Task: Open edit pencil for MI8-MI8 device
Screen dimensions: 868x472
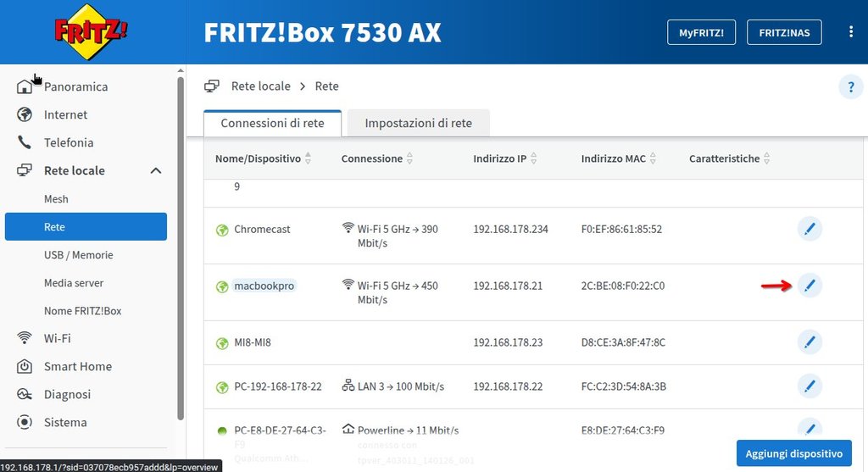Action: point(810,342)
